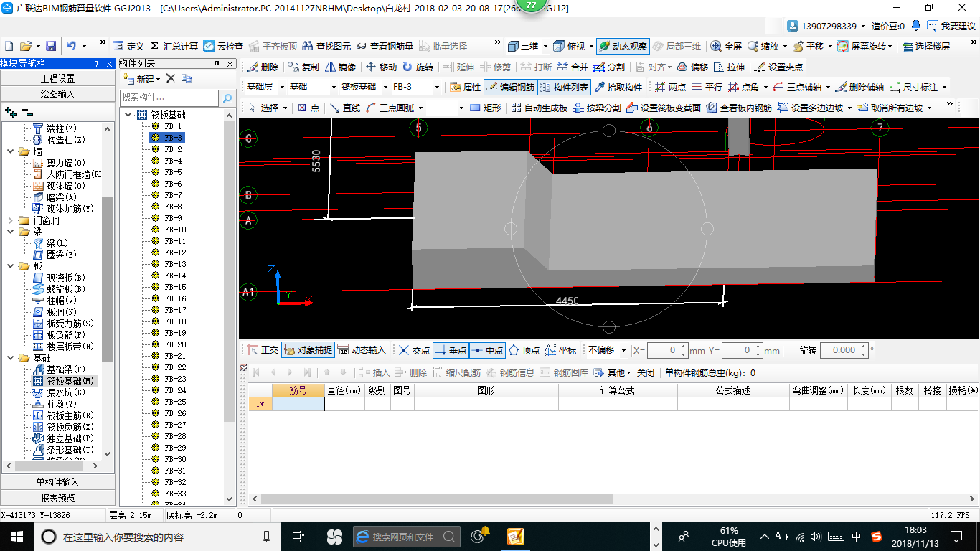Click 设置夹点 set grip point

tap(779, 67)
